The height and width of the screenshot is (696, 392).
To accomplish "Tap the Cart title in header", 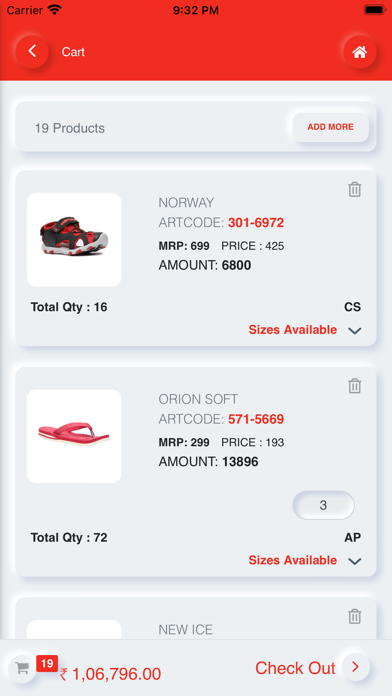I will click(73, 52).
